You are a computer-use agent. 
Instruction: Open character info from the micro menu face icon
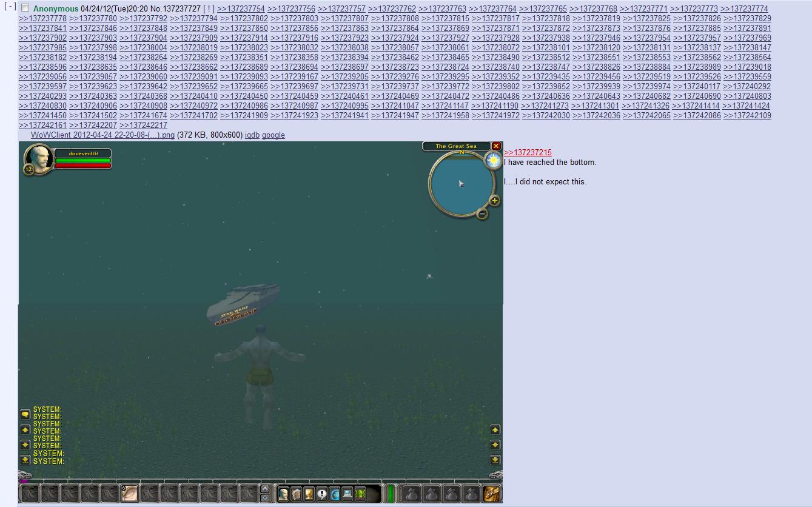tap(283, 494)
